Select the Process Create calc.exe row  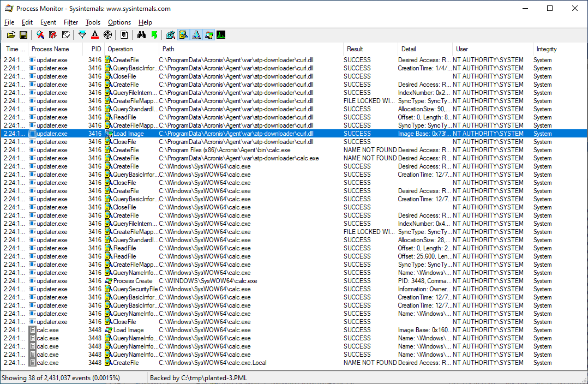(295, 281)
